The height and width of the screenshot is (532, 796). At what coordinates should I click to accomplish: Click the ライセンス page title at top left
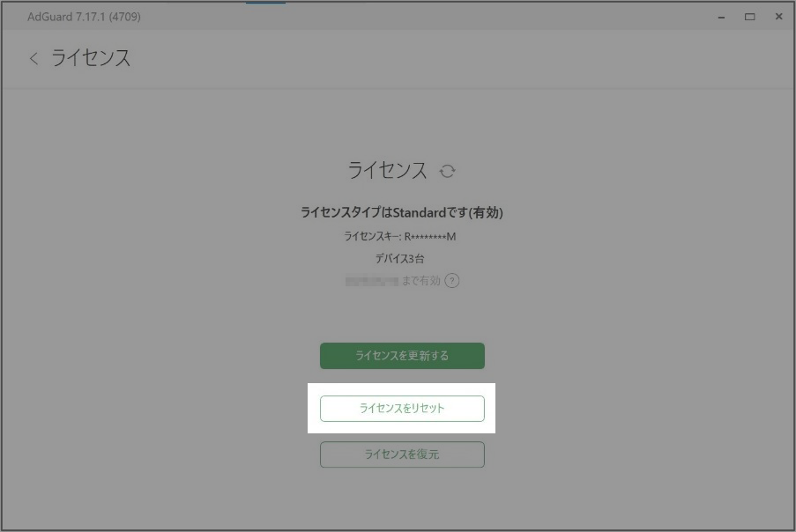click(91, 59)
